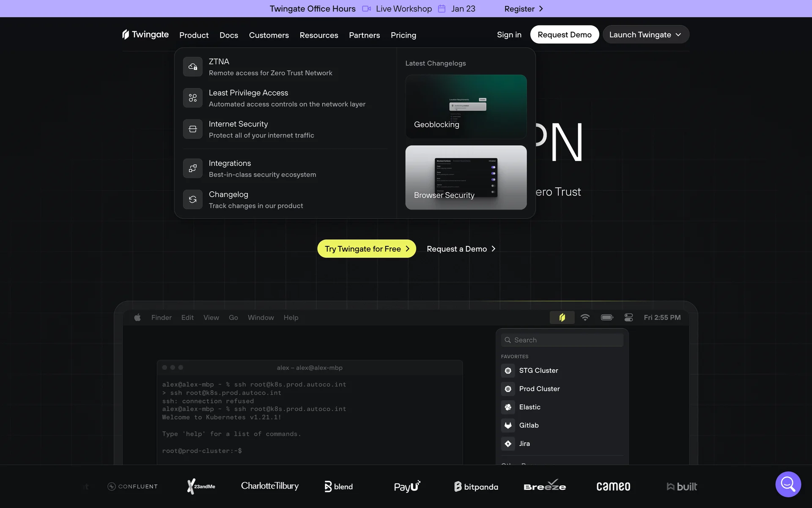Click Try Twingate for Free button

pos(367,249)
